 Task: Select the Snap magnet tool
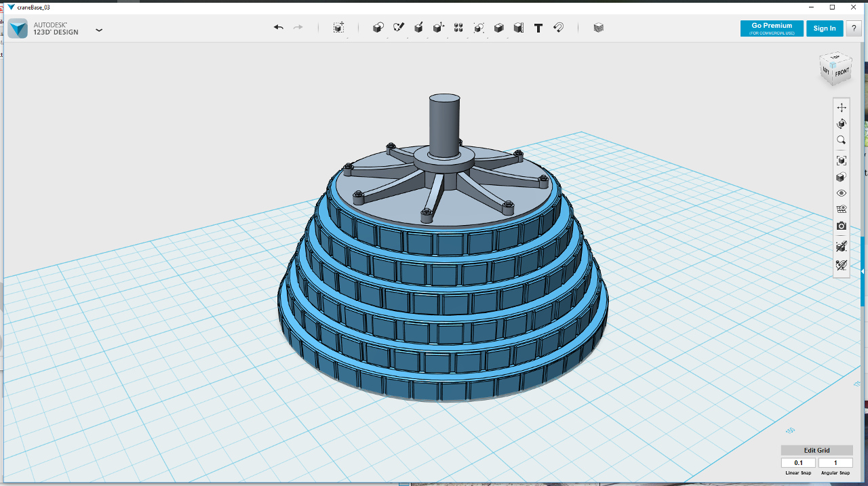coord(558,28)
